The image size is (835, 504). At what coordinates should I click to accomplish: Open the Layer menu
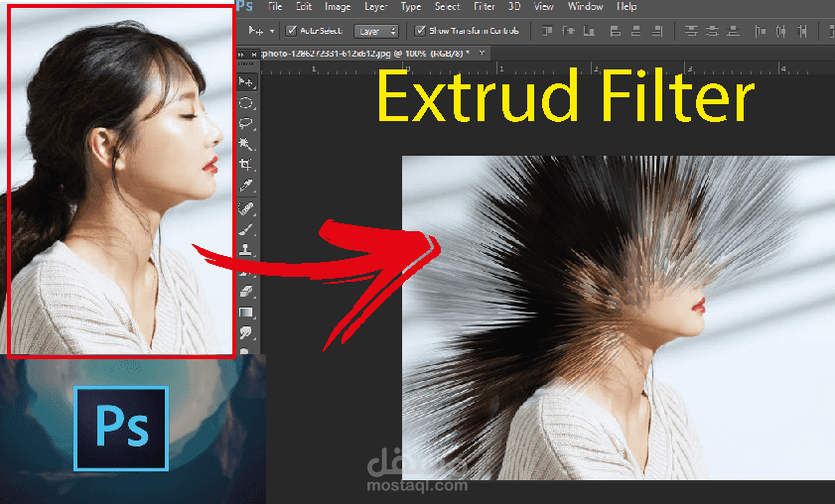(x=376, y=6)
